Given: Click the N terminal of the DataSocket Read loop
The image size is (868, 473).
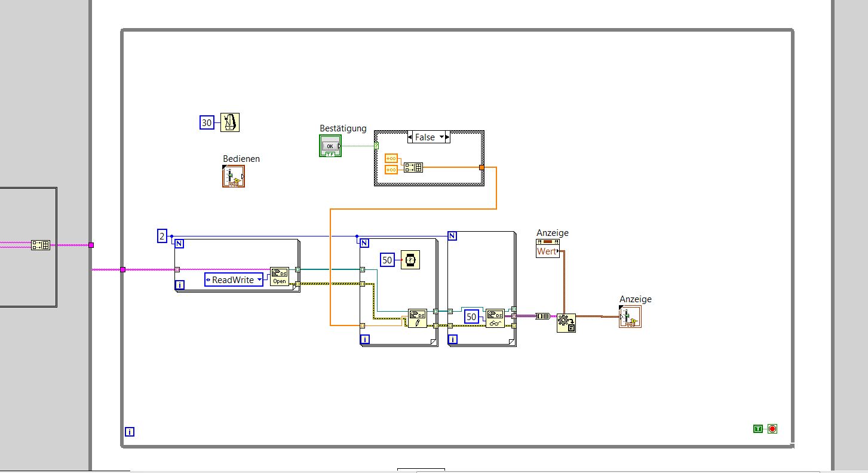Looking at the screenshot, I should [x=452, y=236].
